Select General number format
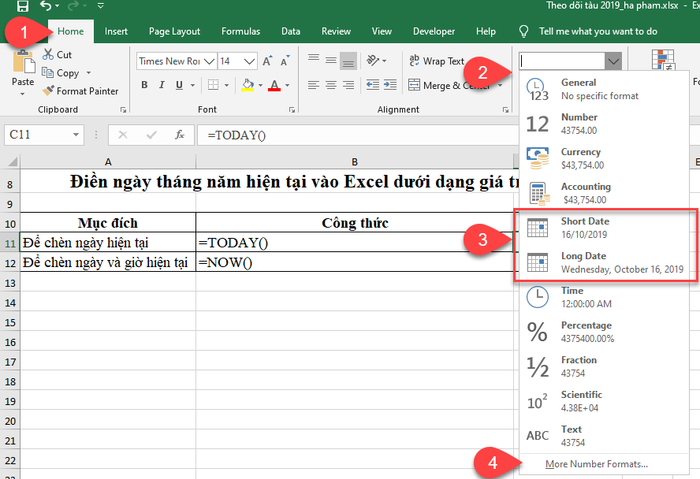This screenshot has height=479, width=700. tap(603, 89)
